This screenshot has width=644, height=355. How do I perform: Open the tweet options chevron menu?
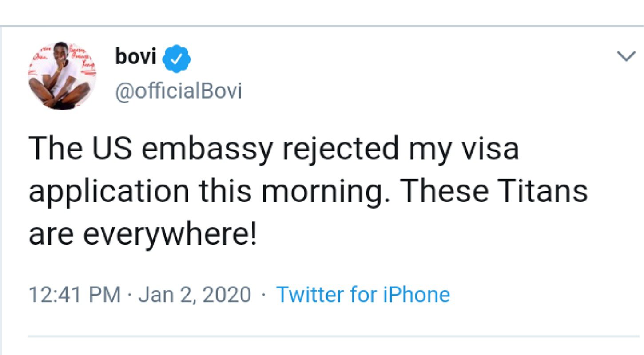coord(627,57)
